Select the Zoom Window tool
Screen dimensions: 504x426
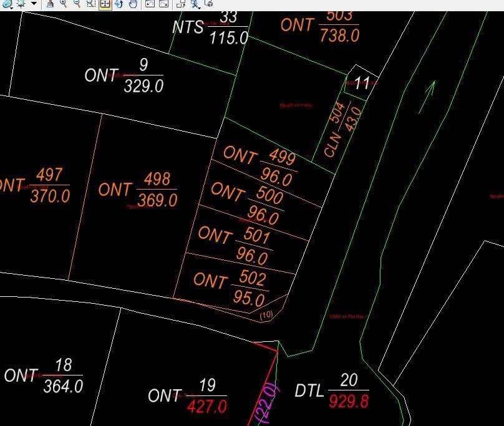[91, 4]
